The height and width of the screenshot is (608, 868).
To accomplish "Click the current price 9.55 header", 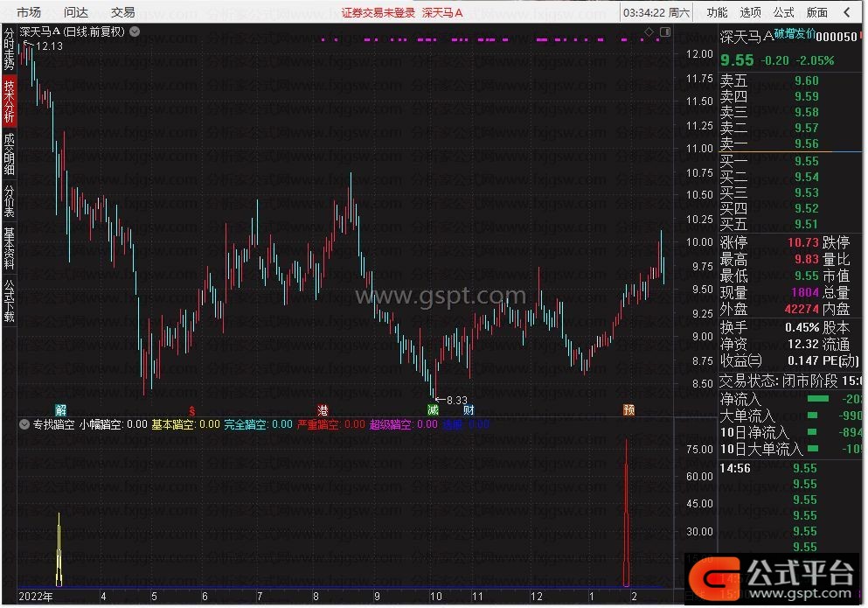I will [737, 59].
